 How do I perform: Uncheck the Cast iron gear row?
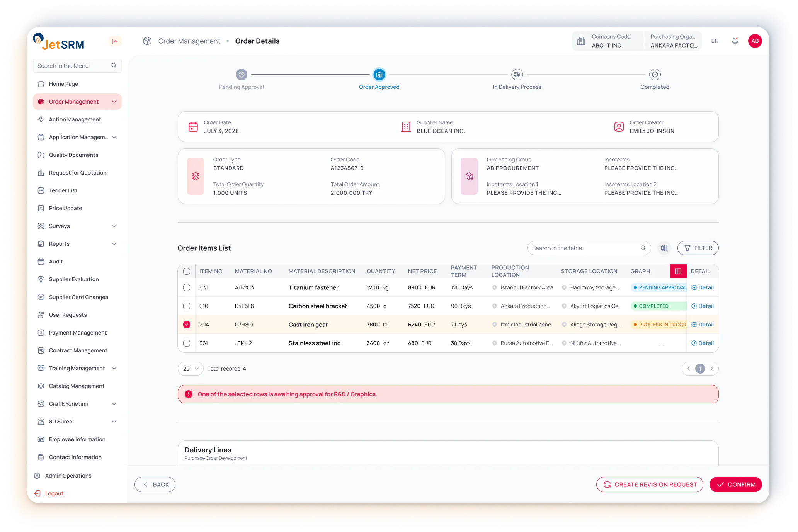point(187,325)
